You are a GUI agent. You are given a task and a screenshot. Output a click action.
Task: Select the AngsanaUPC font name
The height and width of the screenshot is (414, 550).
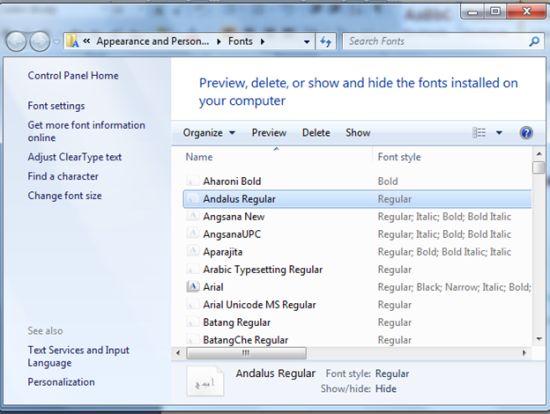coord(232,234)
